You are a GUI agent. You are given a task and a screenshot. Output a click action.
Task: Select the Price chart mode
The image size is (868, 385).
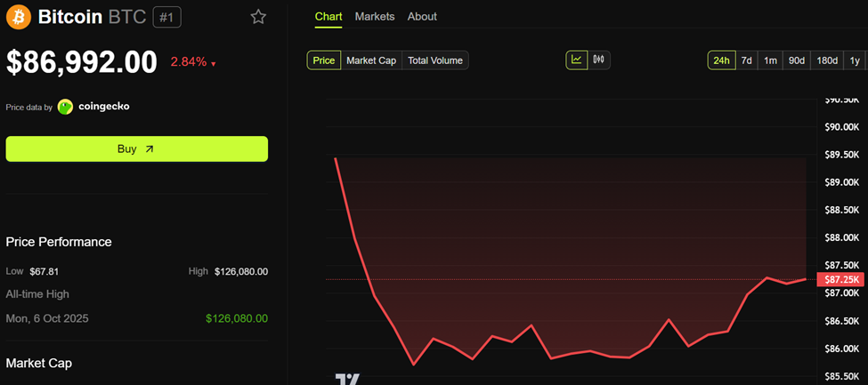point(324,60)
